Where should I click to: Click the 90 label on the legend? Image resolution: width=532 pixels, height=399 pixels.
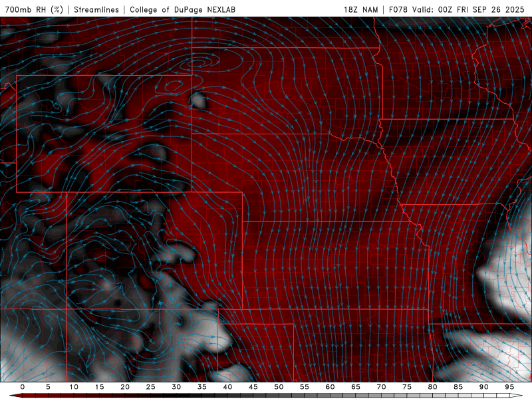483,387
